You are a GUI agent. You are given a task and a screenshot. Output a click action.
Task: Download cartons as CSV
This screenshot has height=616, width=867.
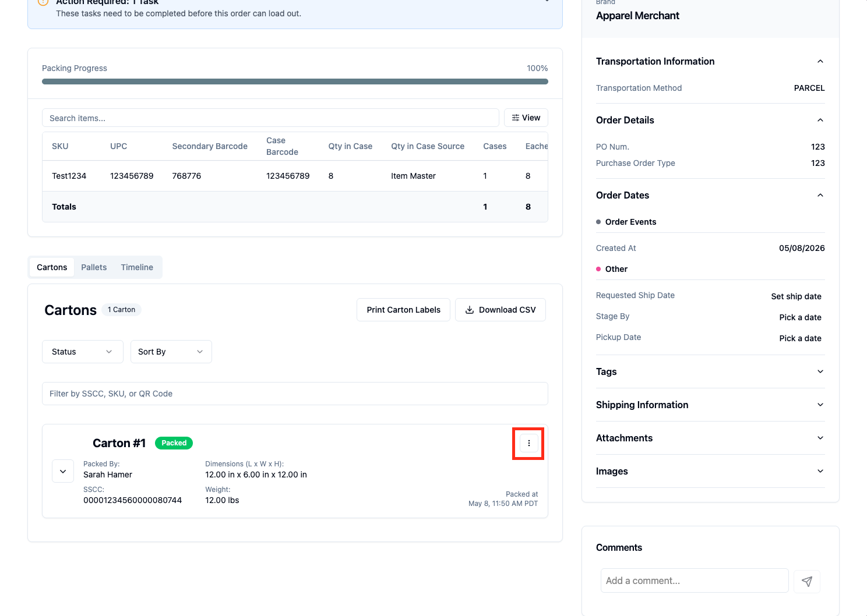click(501, 310)
